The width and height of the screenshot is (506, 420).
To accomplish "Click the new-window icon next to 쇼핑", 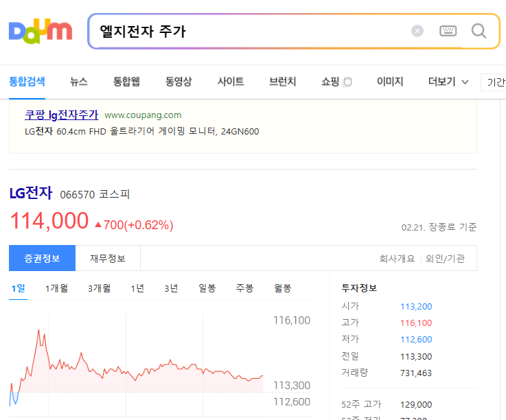I will tap(347, 82).
